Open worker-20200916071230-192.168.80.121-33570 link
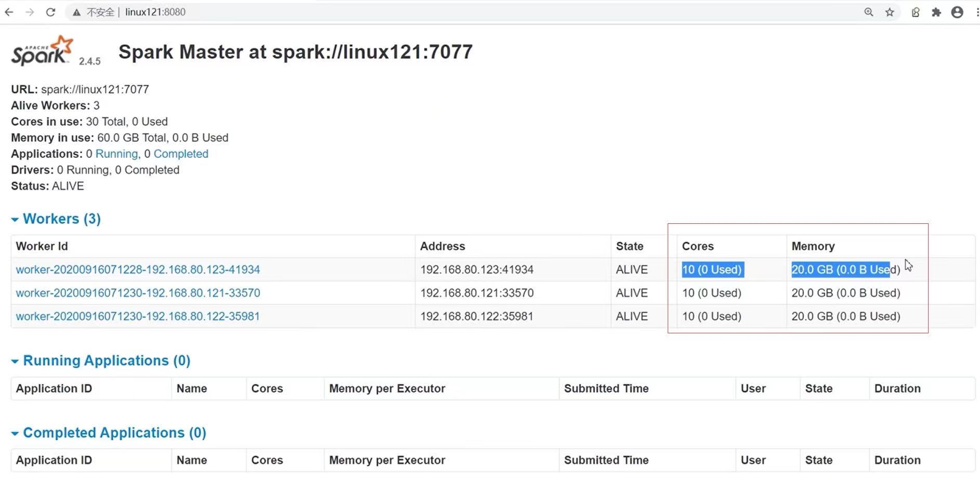Image resolution: width=980 pixels, height=499 pixels. 138,293
